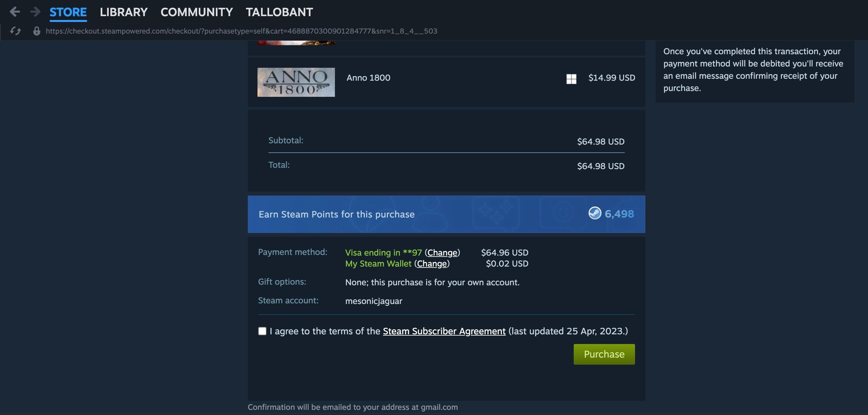Open the COMMUNITY section
The image size is (868, 415).
click(197, 12)
